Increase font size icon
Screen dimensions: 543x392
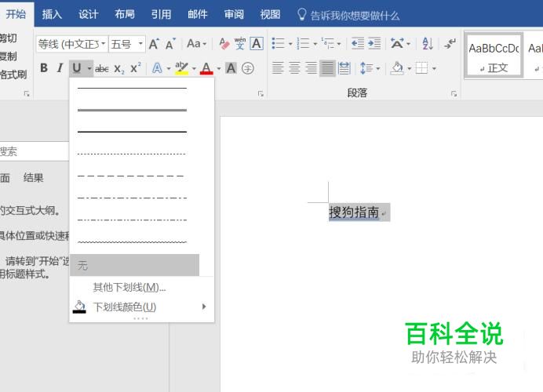pyautogui.click(x=154, y=44)
